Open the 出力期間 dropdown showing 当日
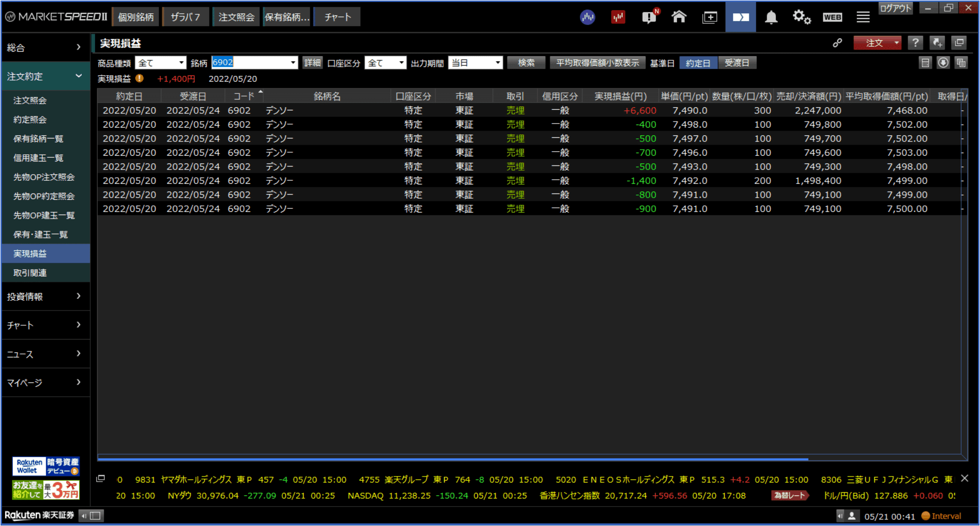The height and width of the screenshot is (526, 980). click(475, 63)
